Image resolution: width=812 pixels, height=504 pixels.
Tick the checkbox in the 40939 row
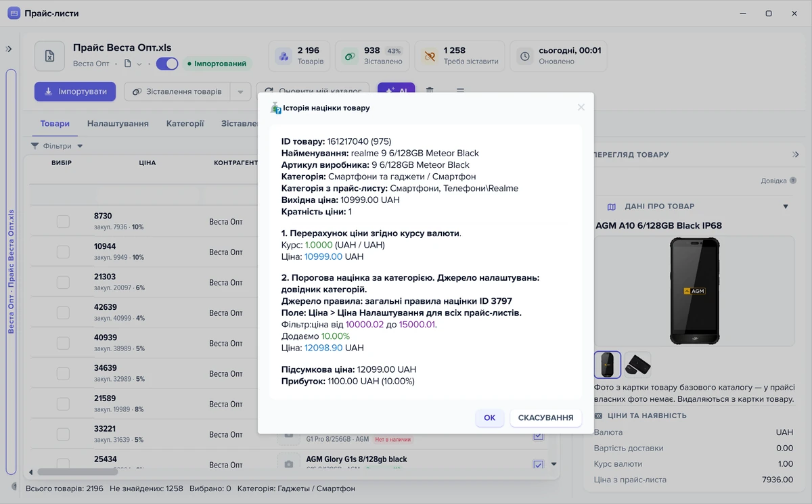click(63, 343)
